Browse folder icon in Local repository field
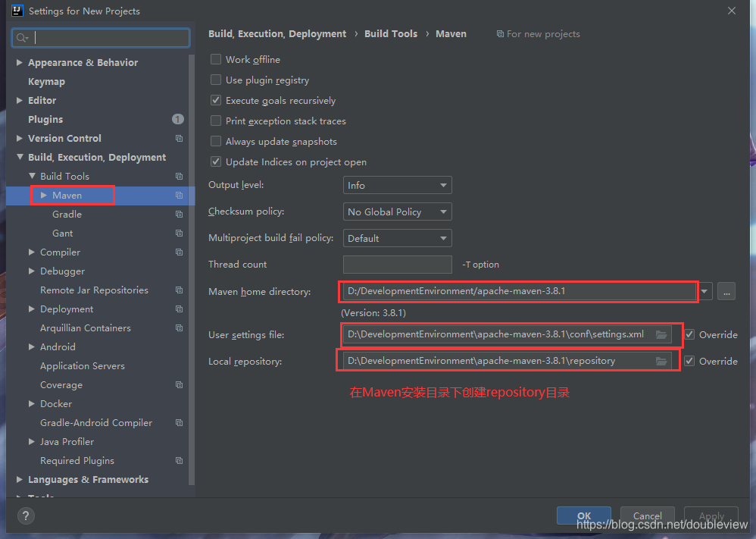This screenshot has height=539, width=756. point(661,361)
